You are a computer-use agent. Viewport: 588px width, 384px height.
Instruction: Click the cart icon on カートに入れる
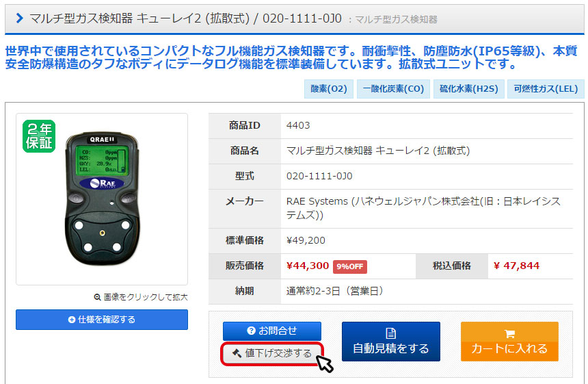pyautogui.click(x=509, y=333)
